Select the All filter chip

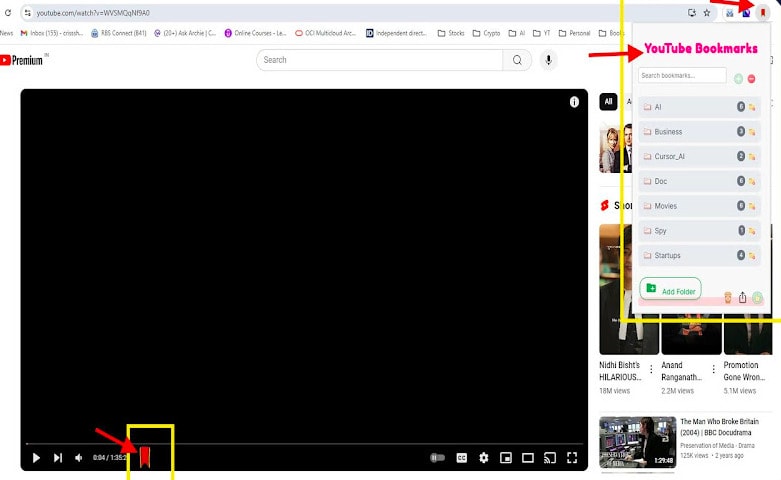pyautogui.click(x=608, y=102)
